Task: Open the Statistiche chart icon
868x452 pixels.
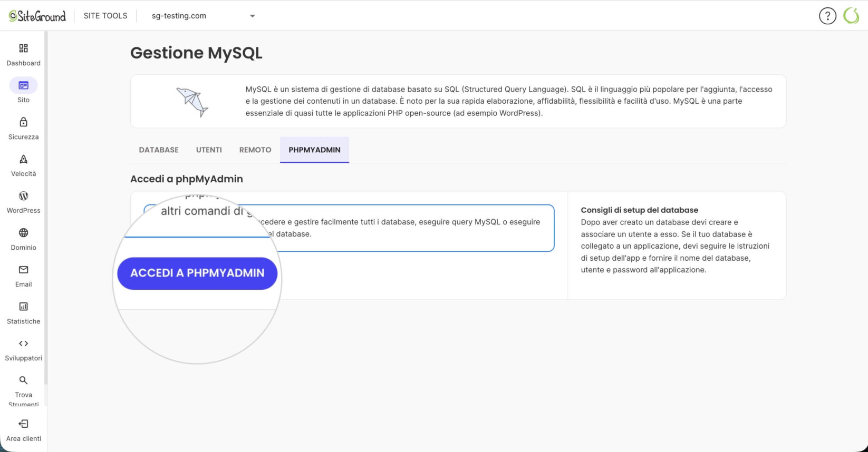Action: (x=23, y=307)
